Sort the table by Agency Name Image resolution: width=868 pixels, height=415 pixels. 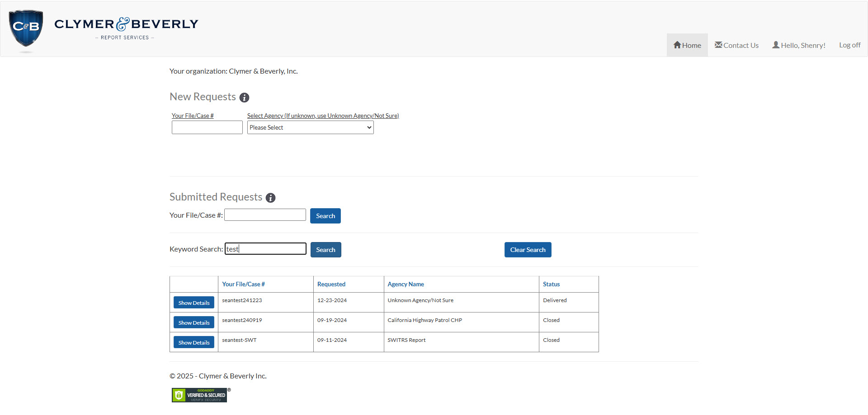pyautogui.click(x=406, y=284)
